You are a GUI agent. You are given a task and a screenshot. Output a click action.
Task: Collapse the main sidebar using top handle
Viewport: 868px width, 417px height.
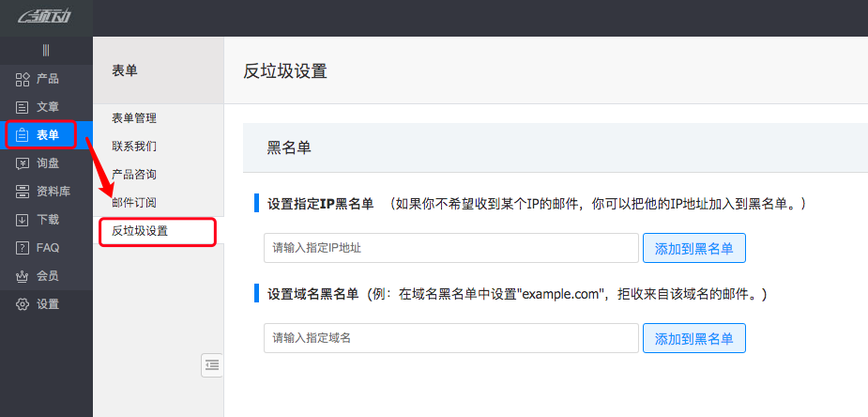pyautogui.click(x=46, y=50)
